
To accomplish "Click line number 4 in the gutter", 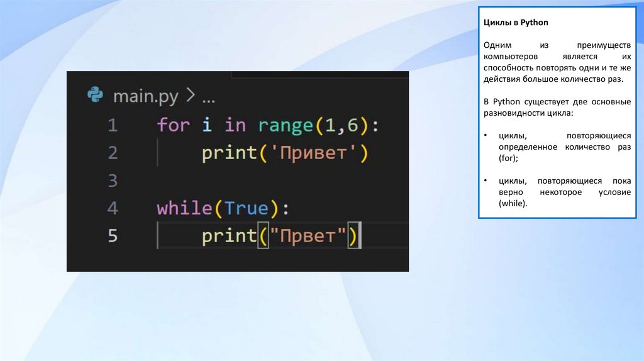I will pyautogui.click(x=113, y=208).
